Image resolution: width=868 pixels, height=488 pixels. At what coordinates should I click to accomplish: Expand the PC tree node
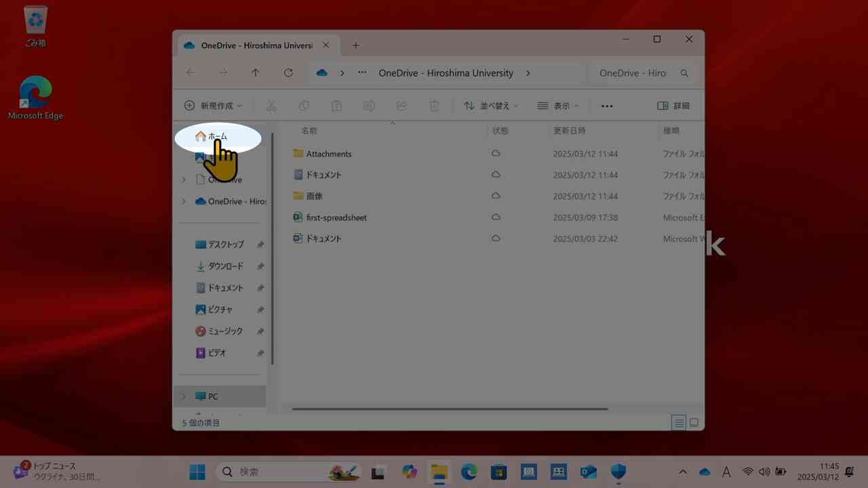tap(184, 396)
